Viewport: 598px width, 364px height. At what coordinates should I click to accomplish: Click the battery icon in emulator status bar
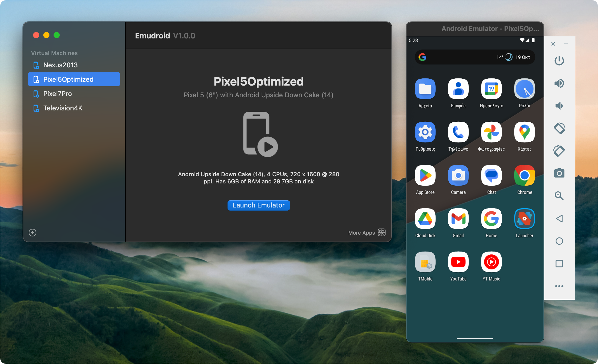[x=533, y=40]
